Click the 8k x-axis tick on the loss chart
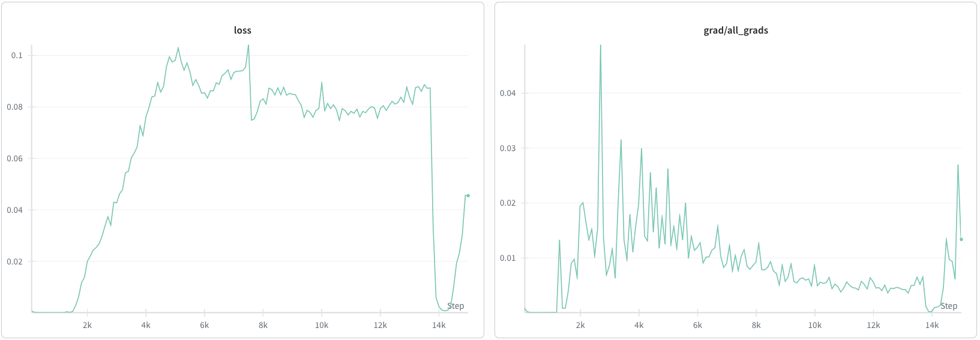The height and width of the screenshot is (340, 980). 263,326
